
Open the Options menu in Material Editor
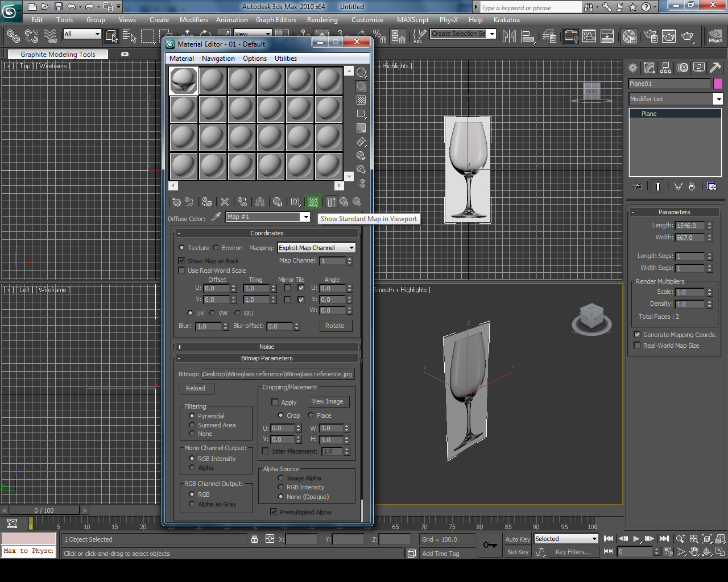pyautogui.click(x=254, y=58)
